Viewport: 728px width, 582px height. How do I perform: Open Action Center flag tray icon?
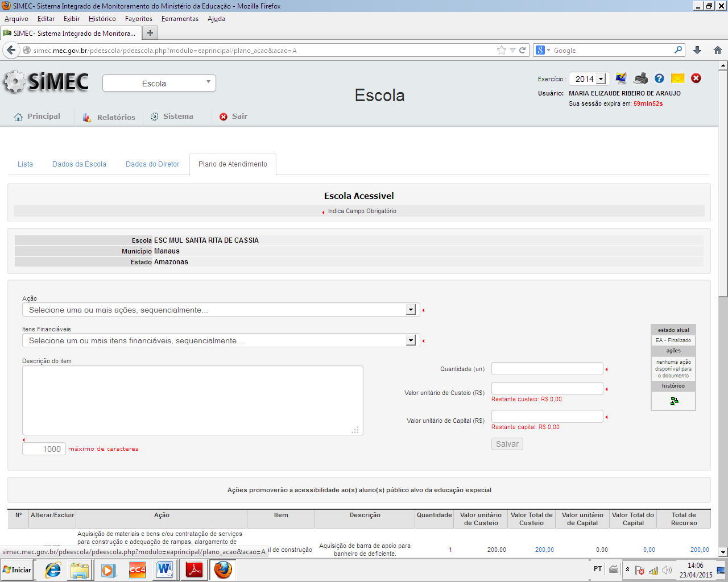[x=640, y=570]
